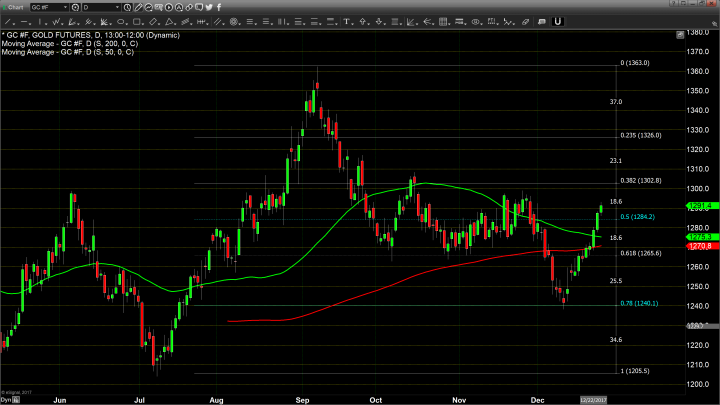
Task: Select the up arrow marker tool
Action: [x=363, y=22]
